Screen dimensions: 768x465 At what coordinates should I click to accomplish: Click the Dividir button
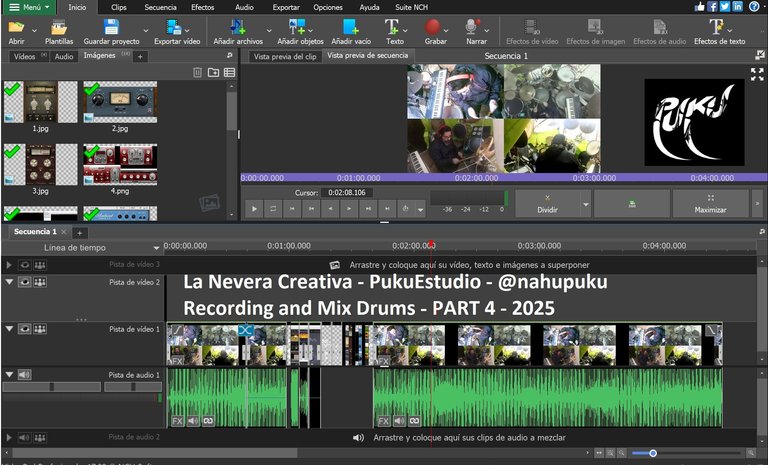548,204
